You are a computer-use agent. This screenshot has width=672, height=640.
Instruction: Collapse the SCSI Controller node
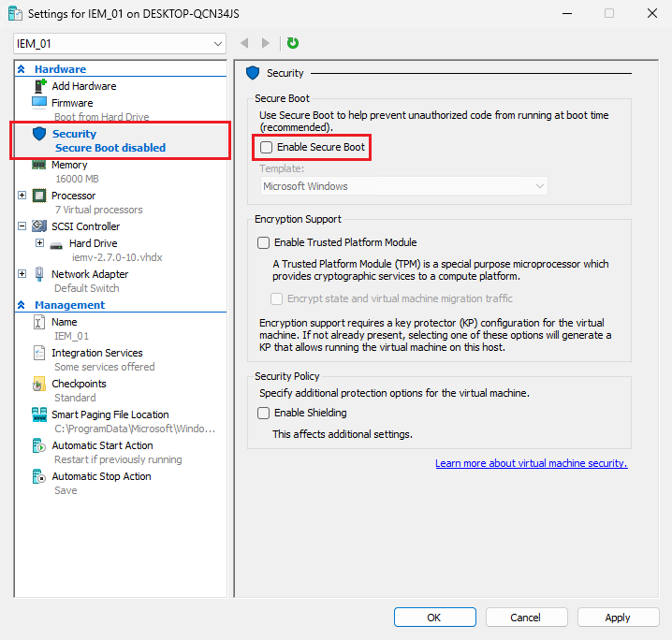pos(22,226)
